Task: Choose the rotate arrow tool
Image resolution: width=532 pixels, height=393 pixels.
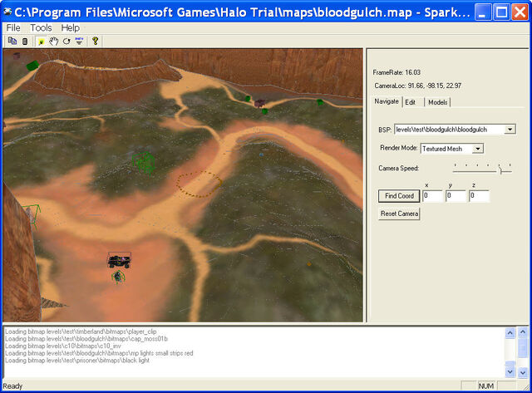Action: pos(66,42)
